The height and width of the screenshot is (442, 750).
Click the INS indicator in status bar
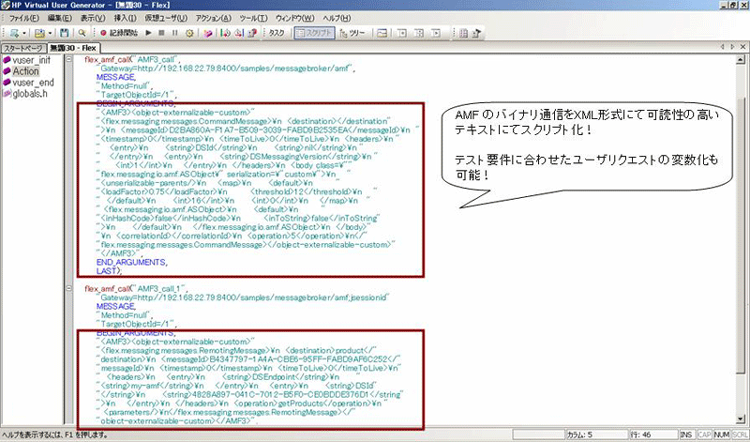686,434
